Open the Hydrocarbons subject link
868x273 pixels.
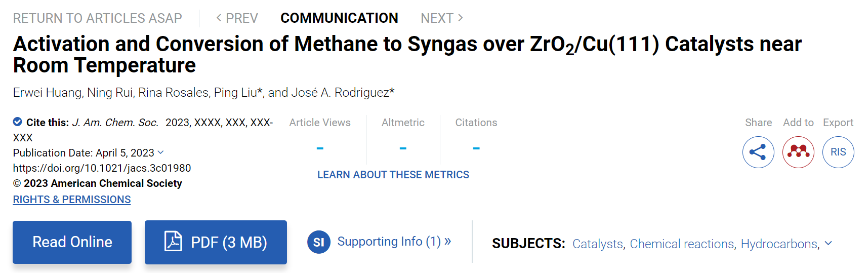coord(779,244)
